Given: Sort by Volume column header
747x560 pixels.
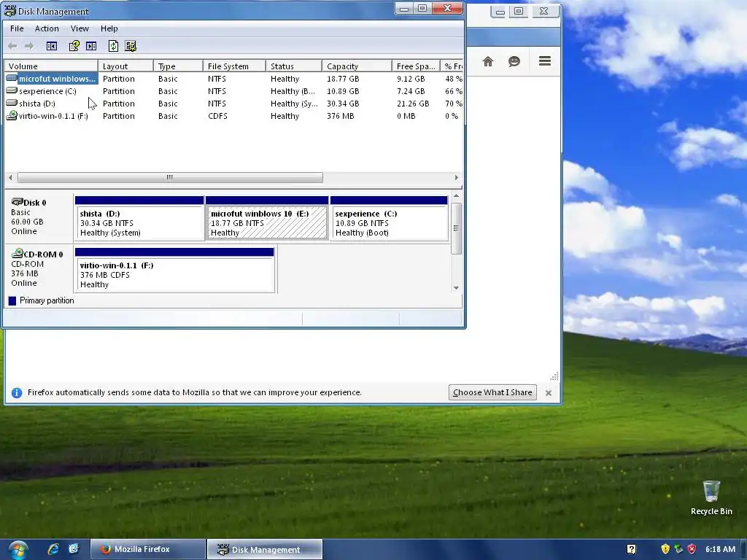Looking at the screenshot, I should [x=50, y=66].
